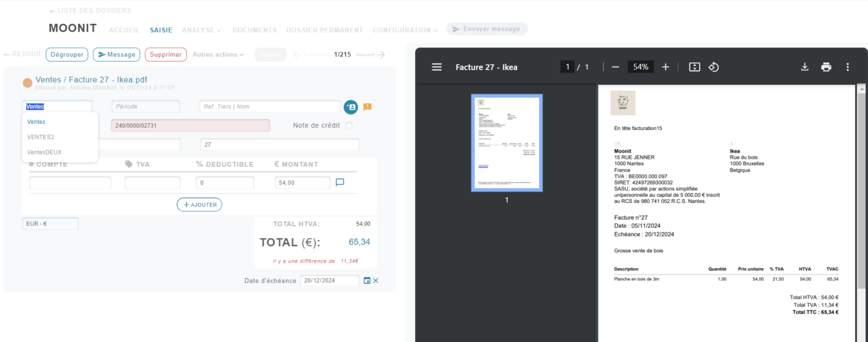Clear the due date with the X icon
The width and height of the screenshot is (868, 342).
coord(376,280)
